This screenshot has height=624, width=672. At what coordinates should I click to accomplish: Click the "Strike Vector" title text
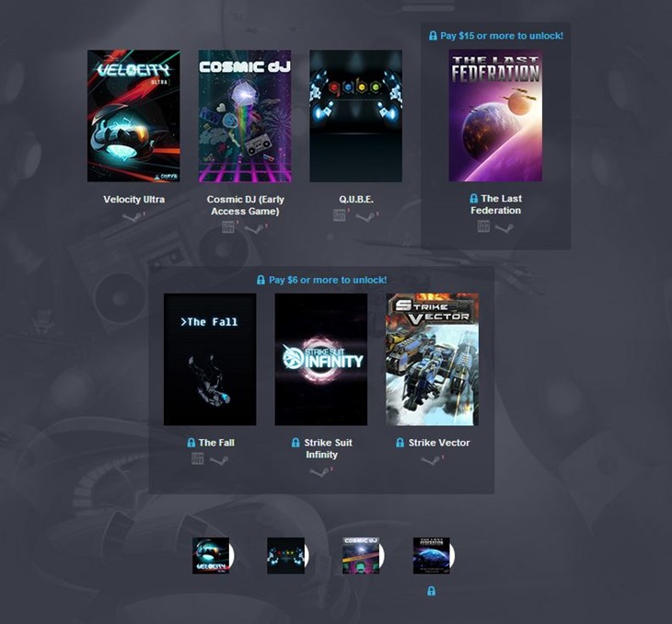[x=439, y=443]
